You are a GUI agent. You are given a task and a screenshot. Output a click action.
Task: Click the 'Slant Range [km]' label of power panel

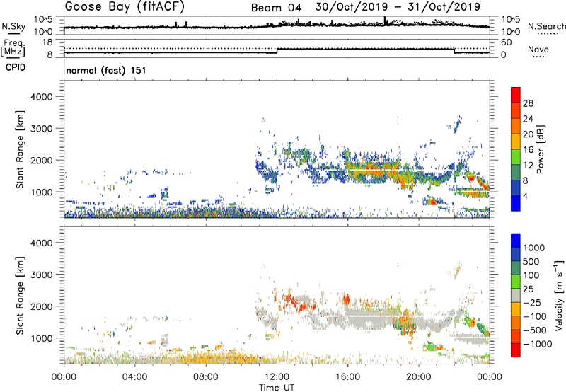click(20, 149)
